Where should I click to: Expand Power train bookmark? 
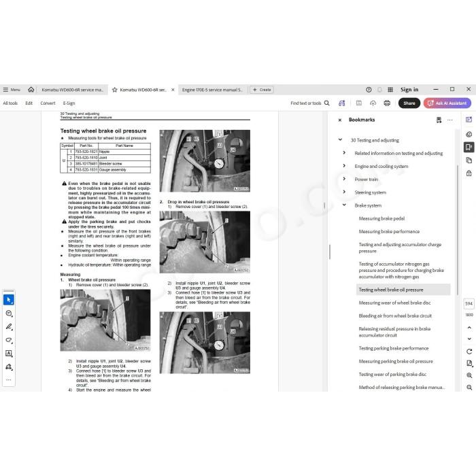pos(344,179)
